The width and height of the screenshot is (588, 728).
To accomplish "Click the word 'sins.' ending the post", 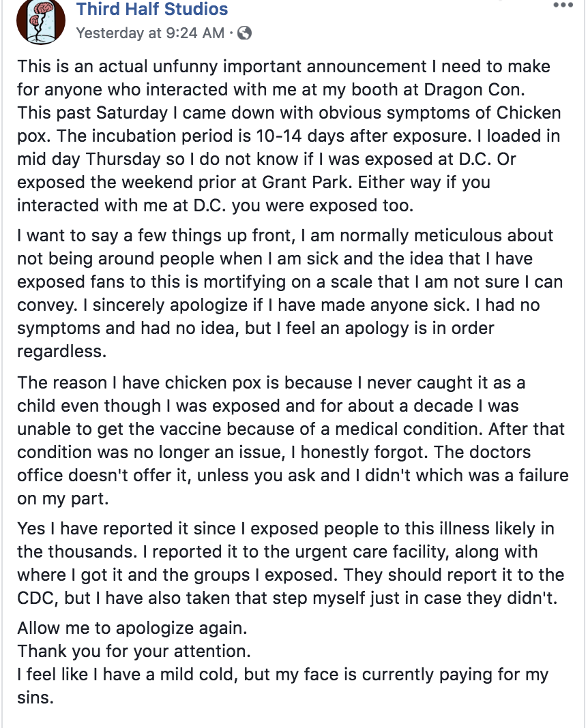I will (35, 697).
